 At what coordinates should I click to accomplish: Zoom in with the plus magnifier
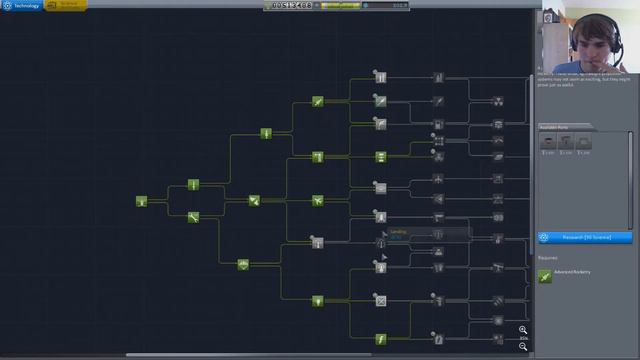[x=523, y=329]
